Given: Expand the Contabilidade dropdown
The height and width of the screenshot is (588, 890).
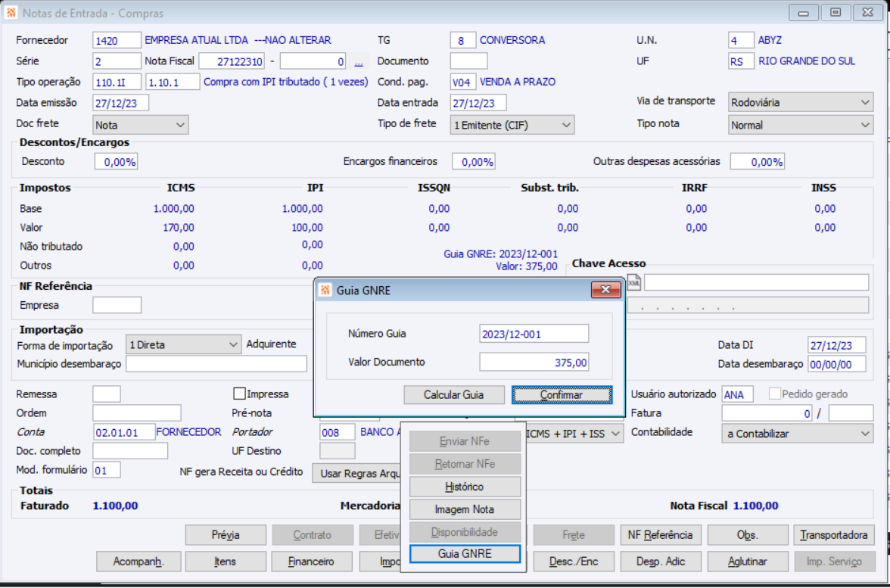Looking at the screenshot, I should tap(797, 434).
